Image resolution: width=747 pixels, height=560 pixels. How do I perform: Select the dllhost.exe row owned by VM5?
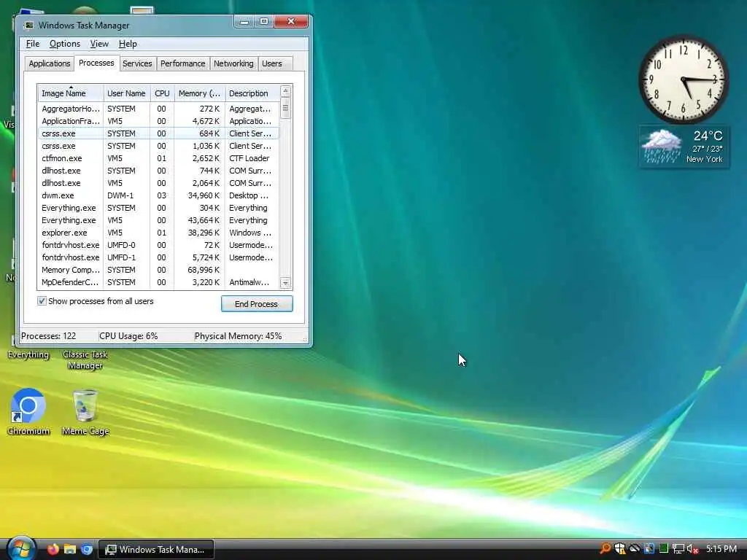click(x=158, y=183)
